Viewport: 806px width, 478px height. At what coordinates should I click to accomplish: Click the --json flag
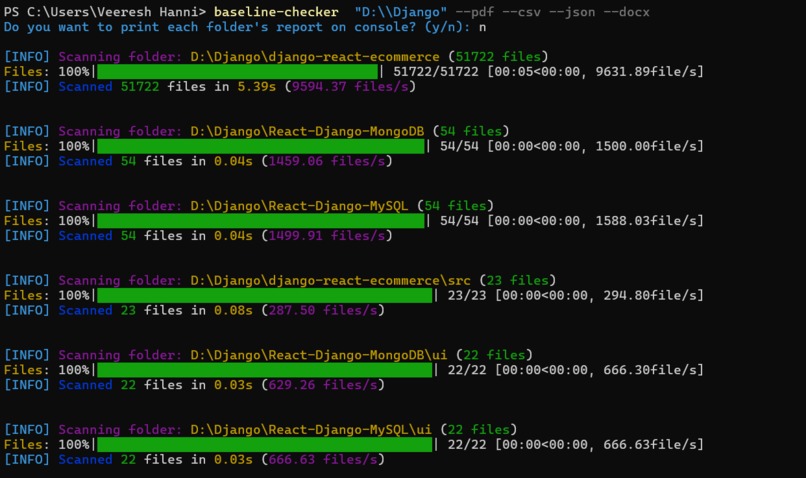[572, 12]
